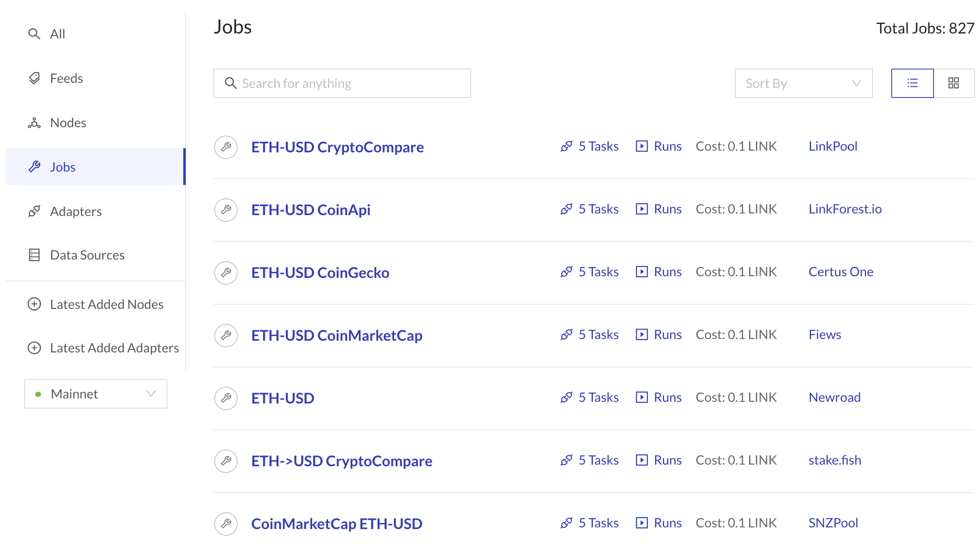This screenshot has width=980, height=555.
Task: Expand the Mainnet network selector
Action: coord(96,394)
